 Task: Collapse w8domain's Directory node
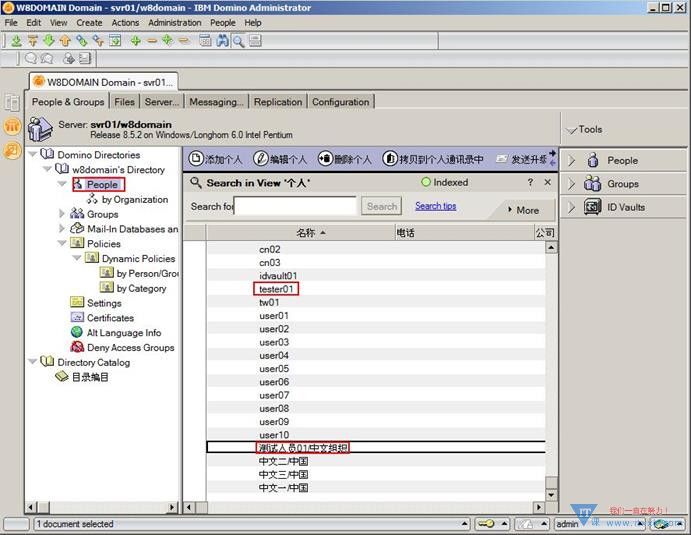click(x=47, y=169)
